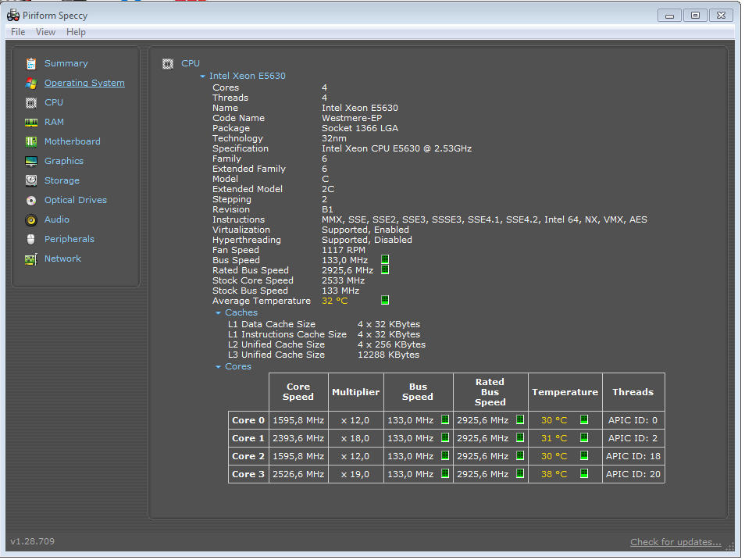Click the Graphics monitor icon in sidebar

coord(31,162)
